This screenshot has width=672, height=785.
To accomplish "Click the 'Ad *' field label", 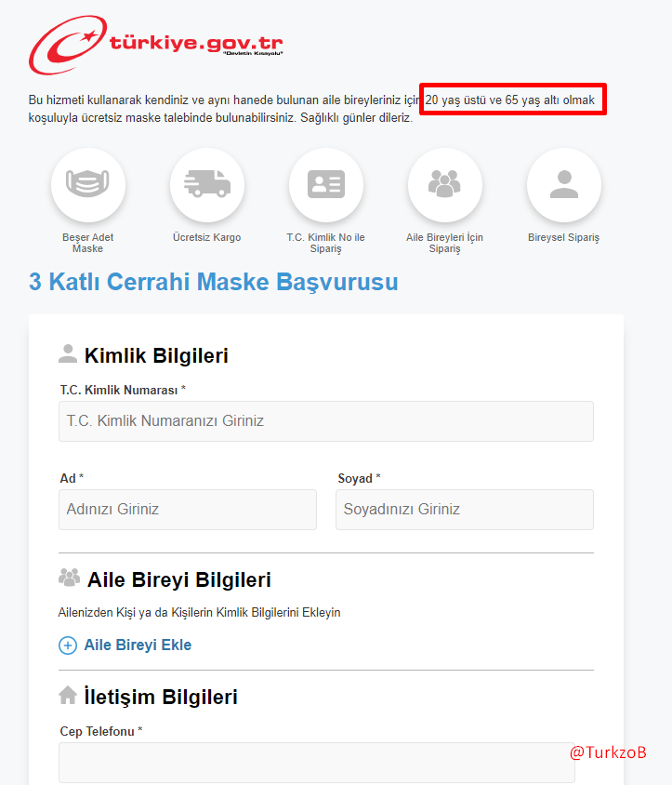I will (x=72, y=479).
